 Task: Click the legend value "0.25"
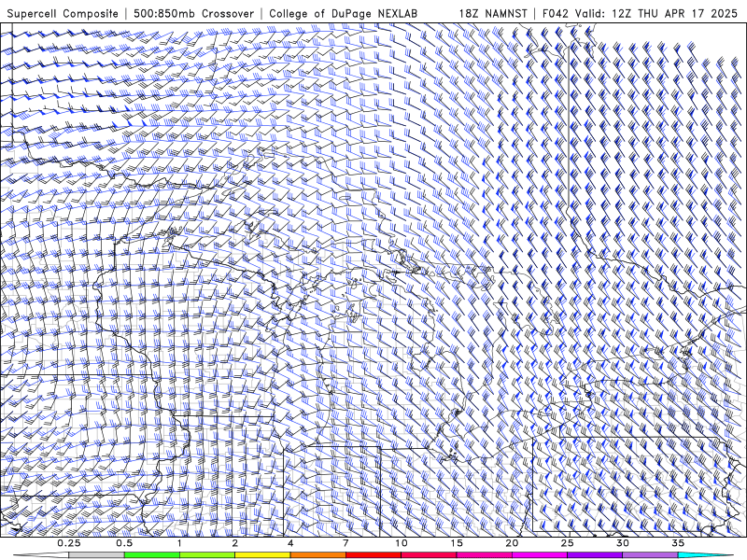(69, 543)
